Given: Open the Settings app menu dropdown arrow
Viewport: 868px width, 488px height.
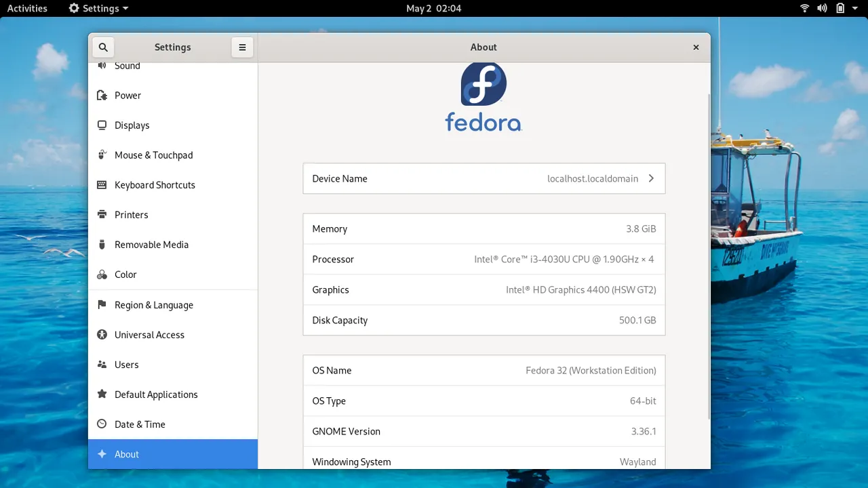Looking at the screenshot, I should (125, 9).
